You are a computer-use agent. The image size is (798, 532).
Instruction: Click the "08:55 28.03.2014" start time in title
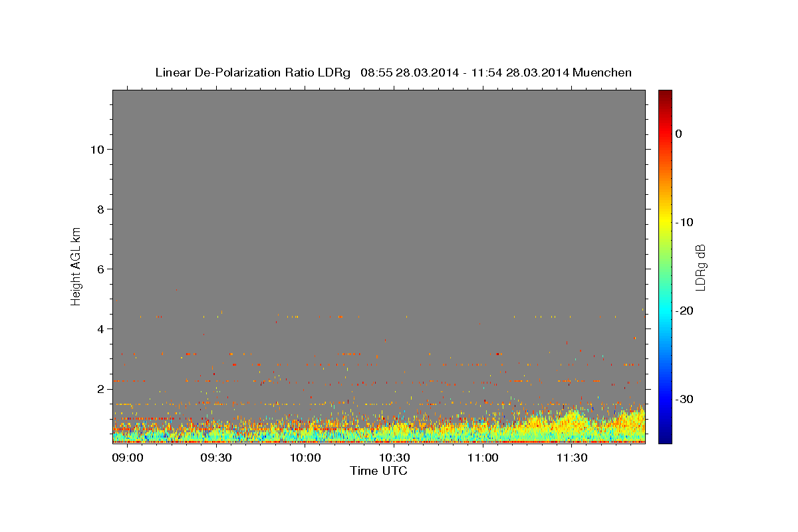coord(410,72)
